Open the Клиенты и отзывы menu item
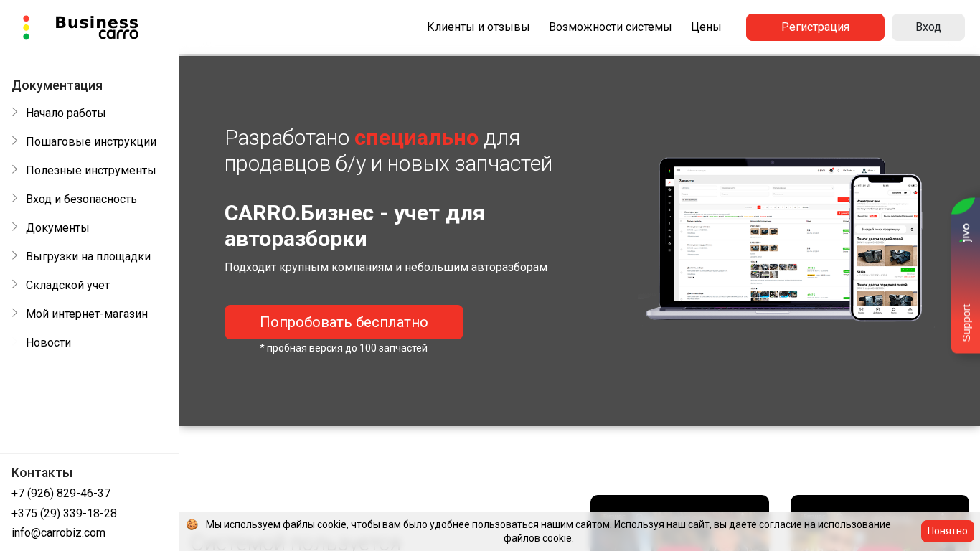Screen dimensions: 980x551 click(479, 27)
